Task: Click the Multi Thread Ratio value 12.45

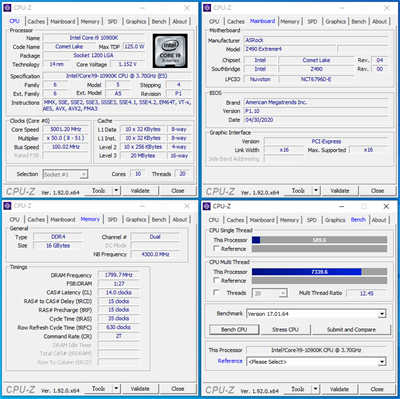Action: [367, 293]
